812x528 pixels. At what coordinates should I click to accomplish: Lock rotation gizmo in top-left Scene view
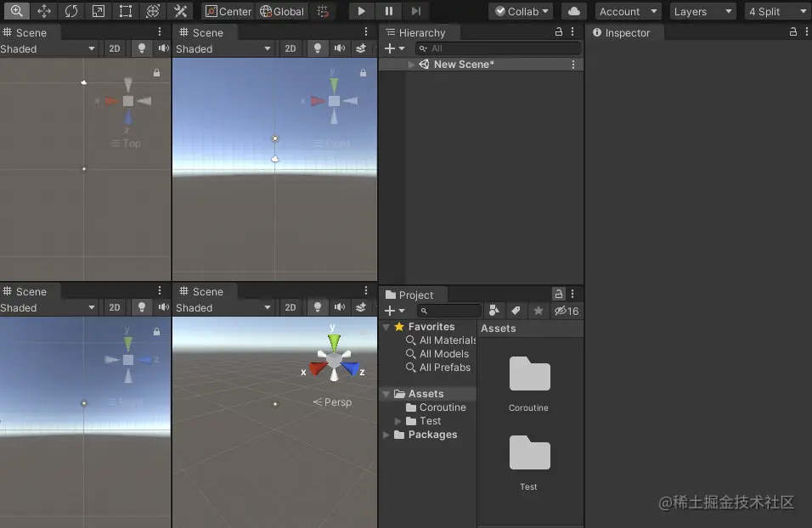tap(156, 73)
